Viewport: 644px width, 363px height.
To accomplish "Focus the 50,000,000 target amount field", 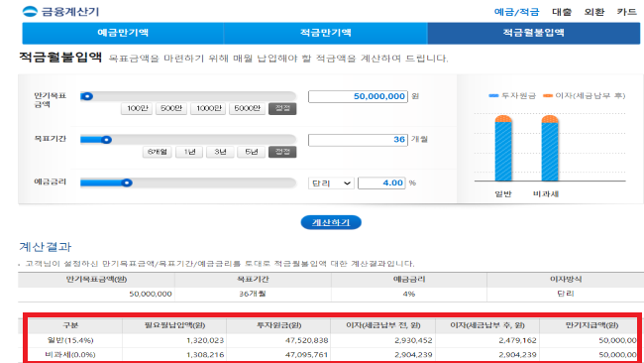I will 358,96.
